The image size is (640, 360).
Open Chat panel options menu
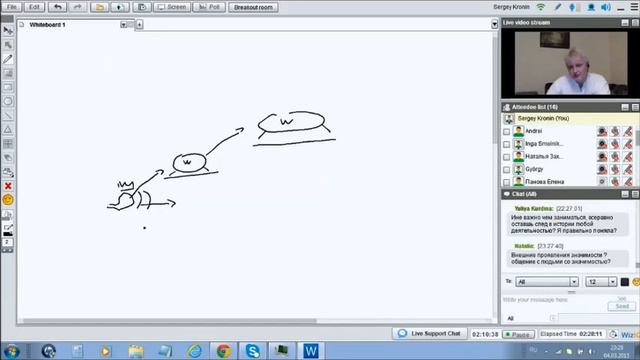tap(635, 194)
